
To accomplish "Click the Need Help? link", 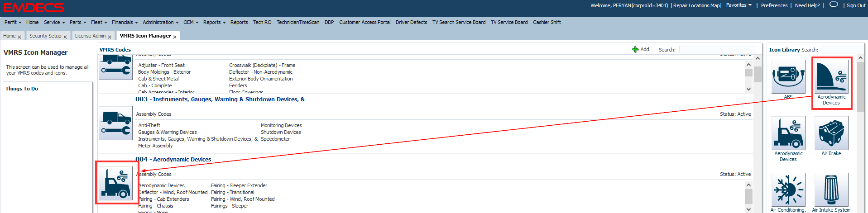I will tap(807, 5).
